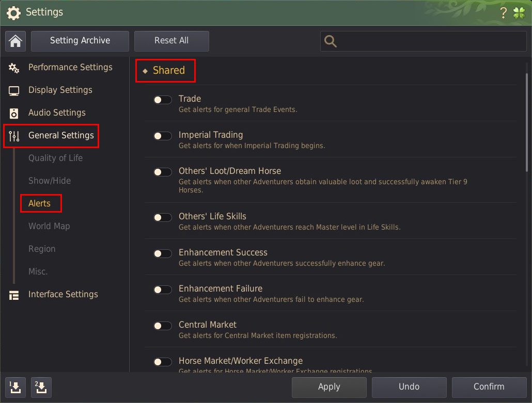Toggle the Trade alerts switch
Screen dimensions: 532x403
pos(163,100)
